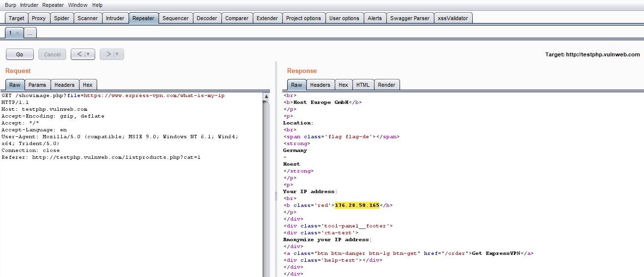644x277 pixels.
Task: Switch to the Decoder tab
Action: click(x=207, y=18)
